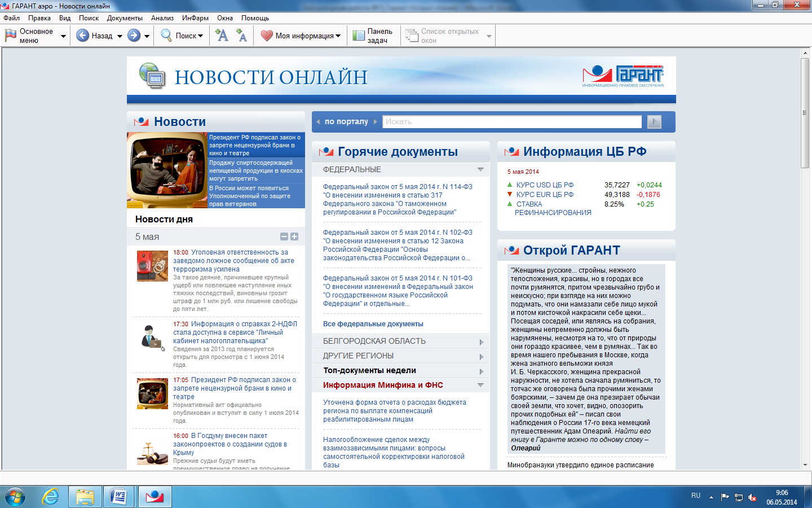The width and height of the screenshot is (812, 508).
Task: Open Основное меню dropdown arrow
Action: point(63,36)
